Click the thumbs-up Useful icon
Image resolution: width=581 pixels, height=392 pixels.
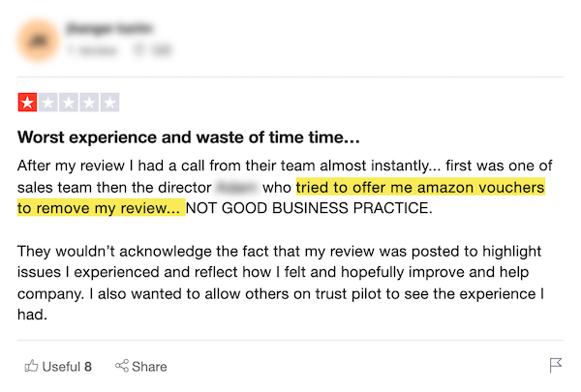tap(31, 366)
